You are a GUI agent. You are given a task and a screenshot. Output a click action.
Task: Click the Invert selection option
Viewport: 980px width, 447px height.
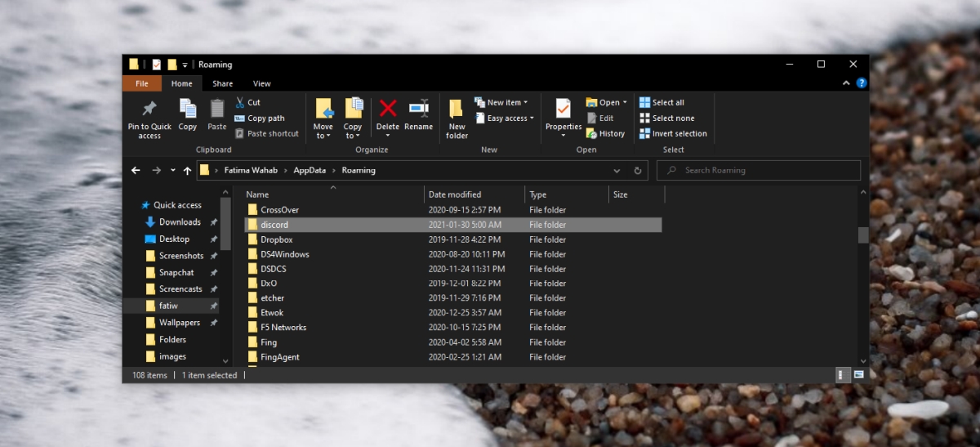point(673,134)
